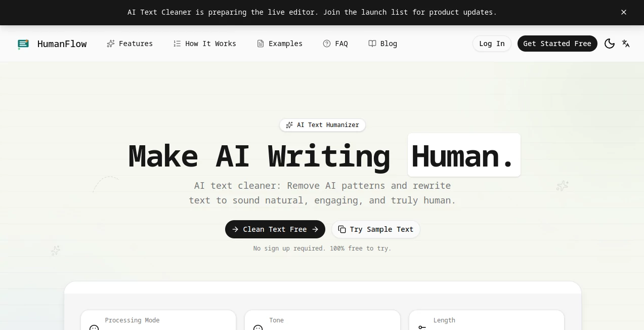The image size is (644, 330).
Task: Open the Features menu item
Action: tap(130, 44)
